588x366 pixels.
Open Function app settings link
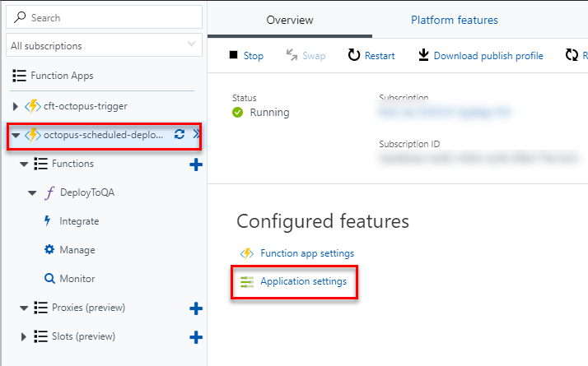tap(307, 253)
